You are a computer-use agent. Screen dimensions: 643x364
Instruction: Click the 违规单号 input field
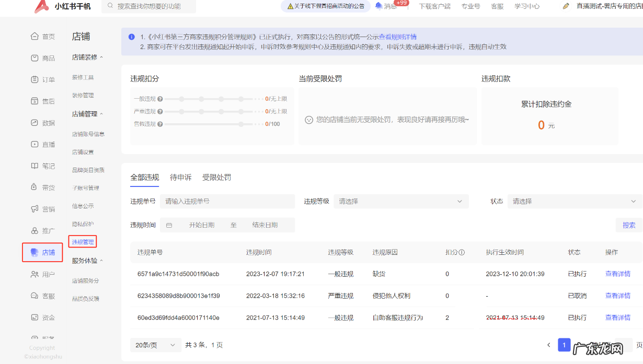(227, 201)
